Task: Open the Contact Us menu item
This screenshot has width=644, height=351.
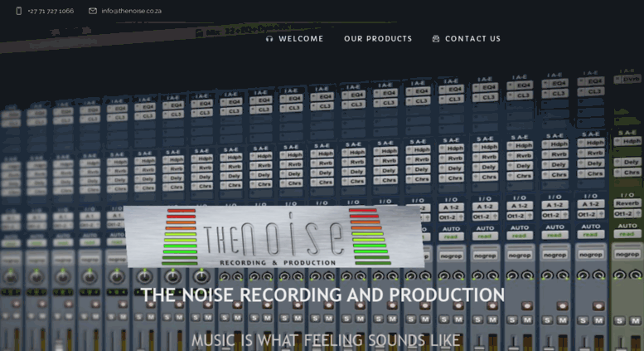Action: click(472, 39)
